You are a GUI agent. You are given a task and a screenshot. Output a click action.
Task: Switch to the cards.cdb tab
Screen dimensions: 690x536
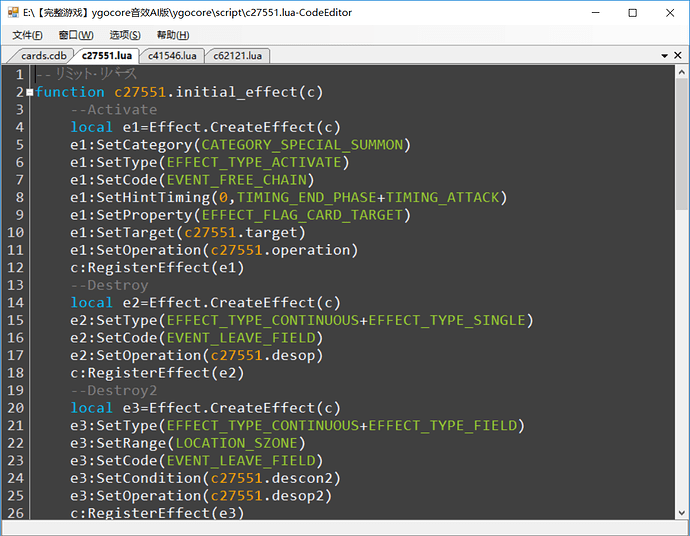[x=43, y=56]
